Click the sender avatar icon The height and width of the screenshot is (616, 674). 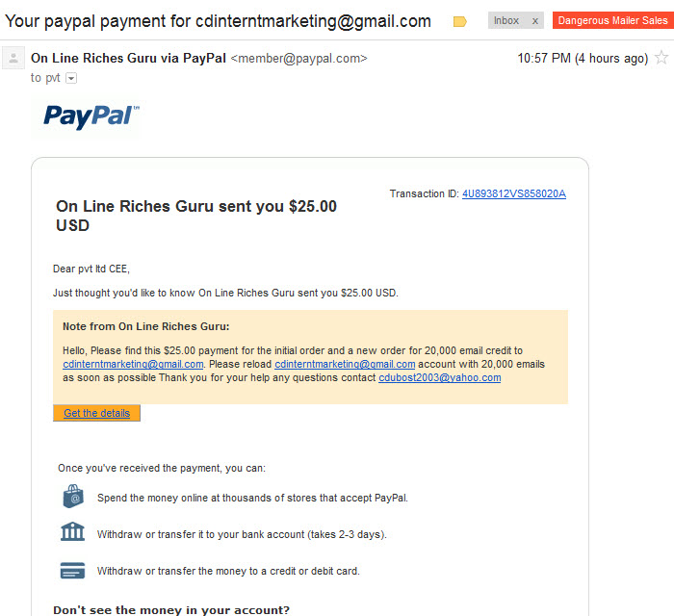tap(13, 58)
